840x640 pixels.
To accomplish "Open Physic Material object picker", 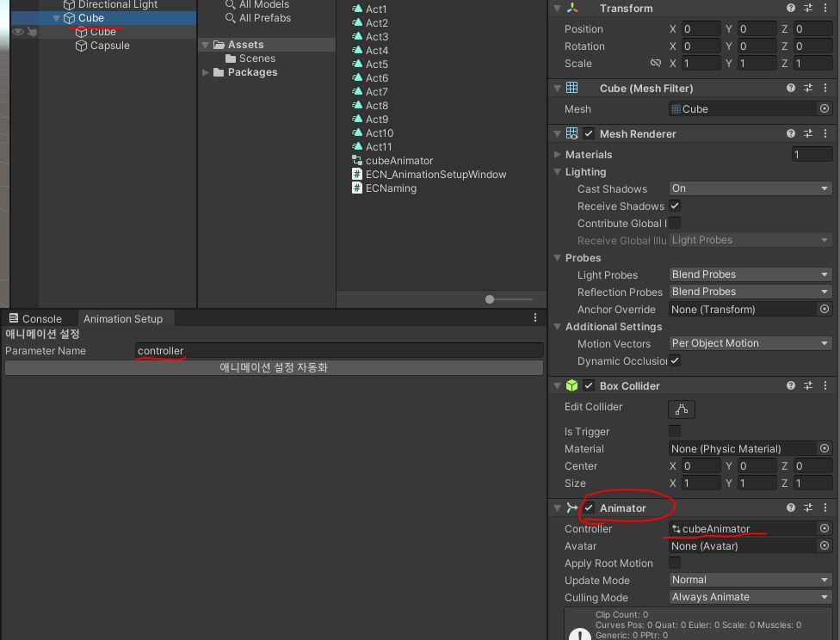I will [825, 448].
